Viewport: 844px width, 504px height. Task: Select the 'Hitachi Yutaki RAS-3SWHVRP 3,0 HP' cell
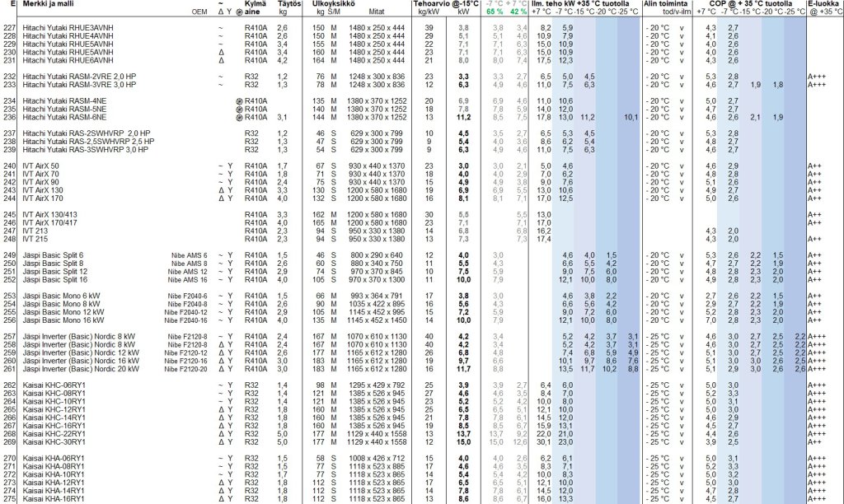(85, 150)
